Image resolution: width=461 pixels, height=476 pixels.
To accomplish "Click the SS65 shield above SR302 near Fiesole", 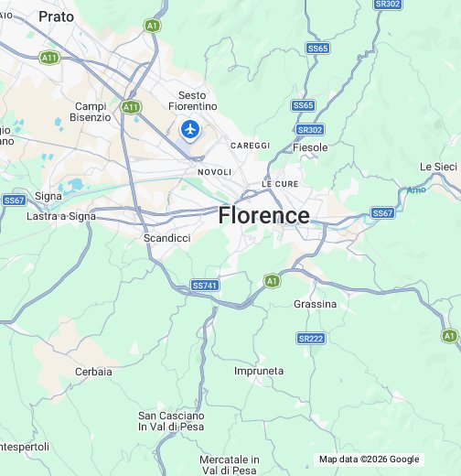I will 303,105.
